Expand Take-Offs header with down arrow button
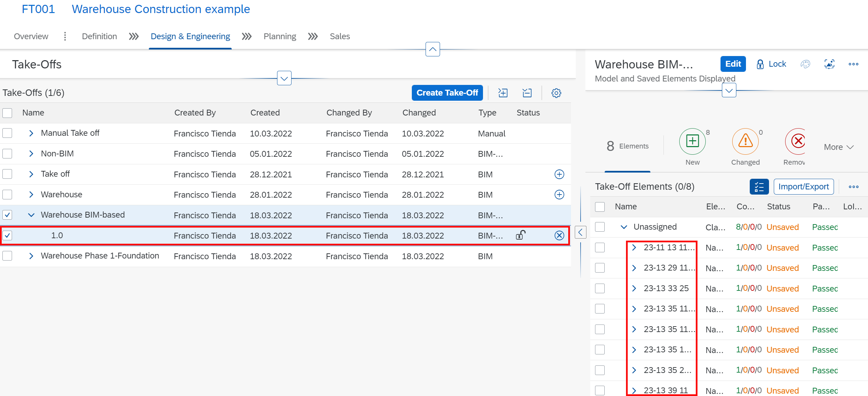Viewport: 868px width, 396px height. 284,78
